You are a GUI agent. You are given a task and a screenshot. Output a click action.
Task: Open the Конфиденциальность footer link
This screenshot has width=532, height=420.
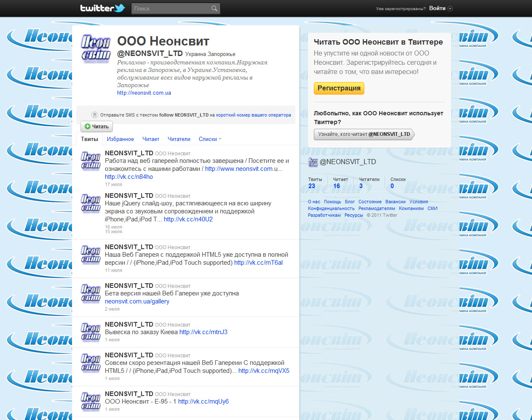(331, 209)
